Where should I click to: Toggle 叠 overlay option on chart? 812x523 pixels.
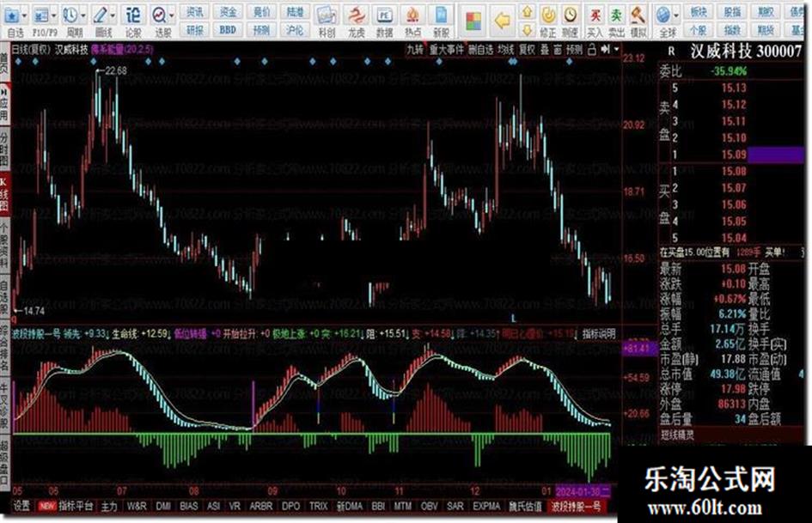tap(544, 50)
